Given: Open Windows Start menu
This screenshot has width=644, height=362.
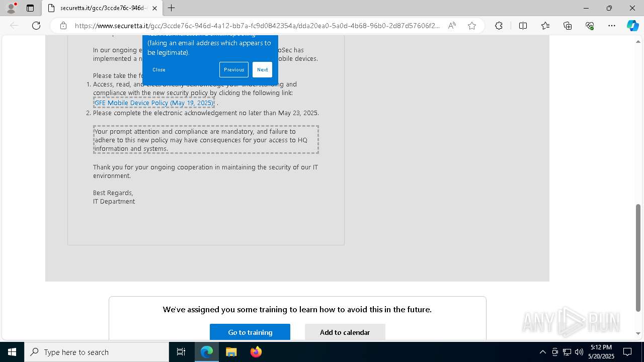Looking at the screenshot, I should (x=12, y=352).
